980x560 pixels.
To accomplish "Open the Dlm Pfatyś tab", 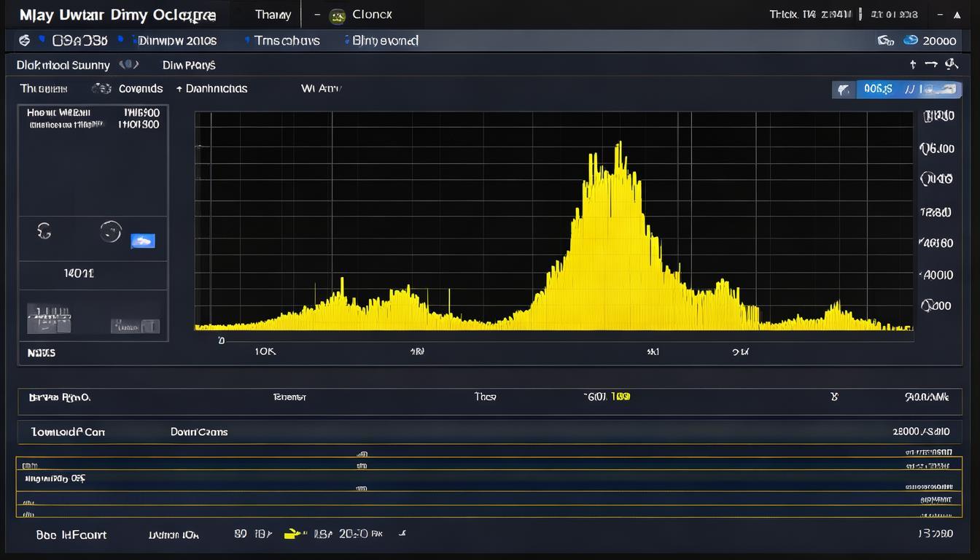I will pyautogui.click(x=189, y=65).
